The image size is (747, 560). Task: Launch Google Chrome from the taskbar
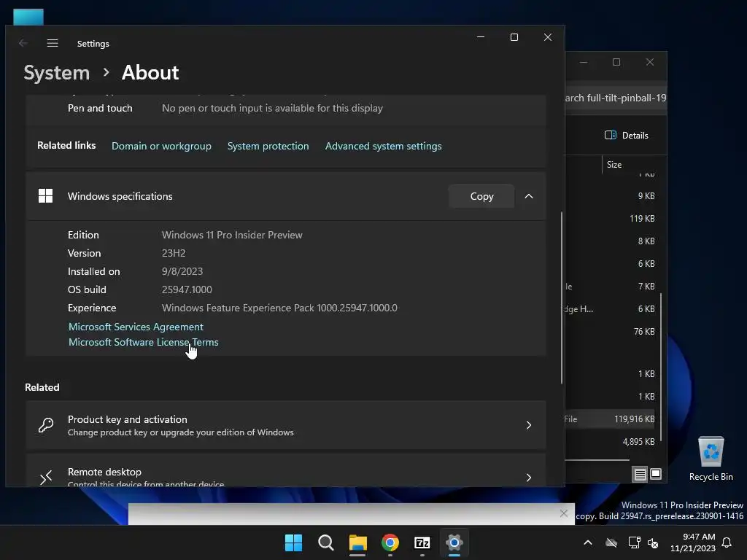[x=390, y=542]
